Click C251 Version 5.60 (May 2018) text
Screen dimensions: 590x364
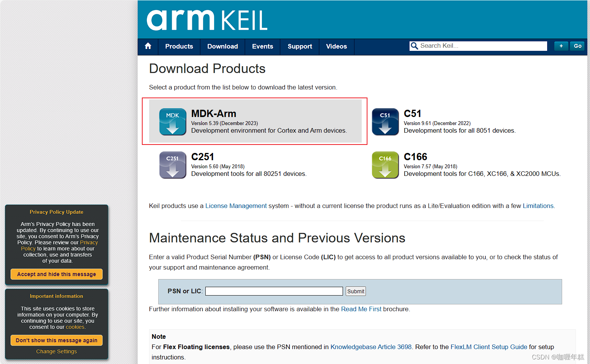point(218,166)
